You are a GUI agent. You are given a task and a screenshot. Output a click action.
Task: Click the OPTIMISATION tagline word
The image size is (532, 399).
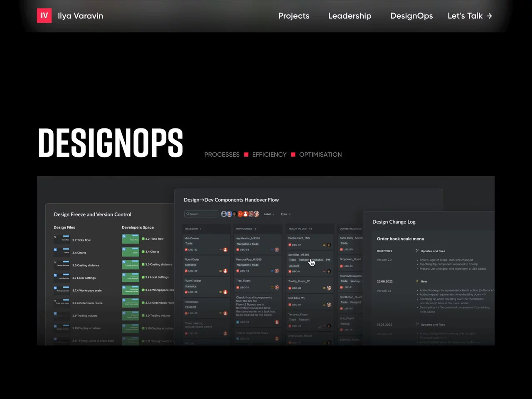320,155
